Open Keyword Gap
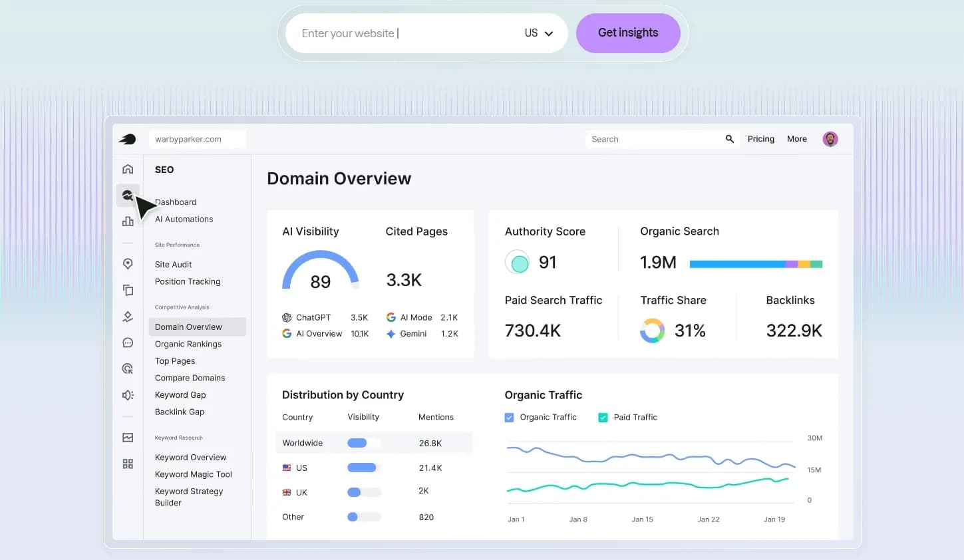The height and width of the screenshot is (560, 964). (180, 395)
